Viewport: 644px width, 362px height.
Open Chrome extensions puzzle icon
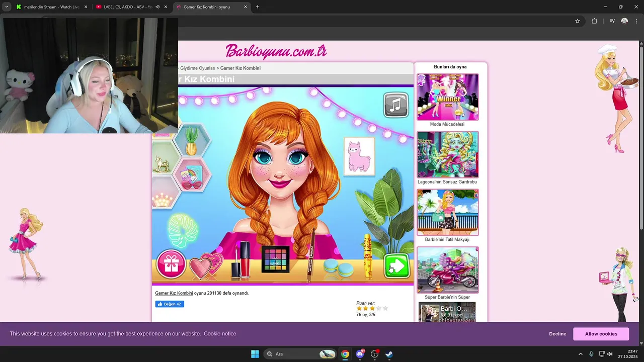595,21
